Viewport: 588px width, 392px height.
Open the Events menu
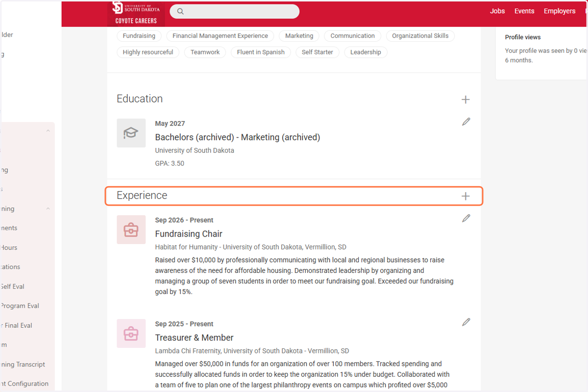(x=524, y=11)
